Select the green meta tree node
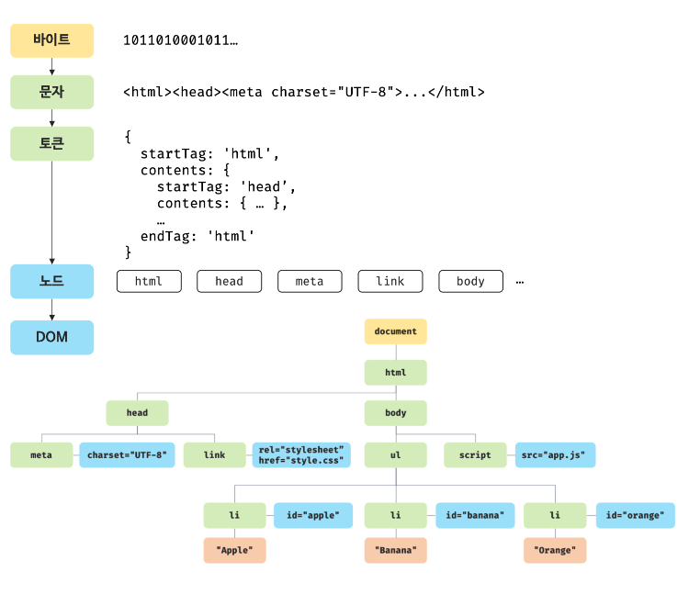 (x=41, y=455)
